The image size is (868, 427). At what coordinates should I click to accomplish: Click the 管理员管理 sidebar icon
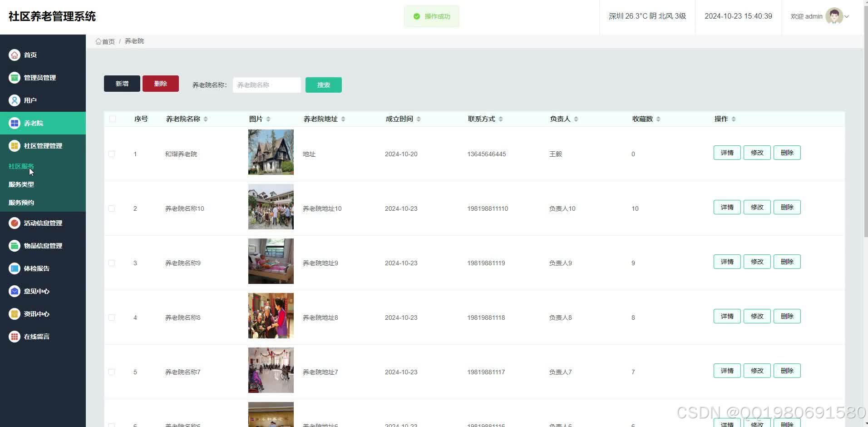click(15, 78)
